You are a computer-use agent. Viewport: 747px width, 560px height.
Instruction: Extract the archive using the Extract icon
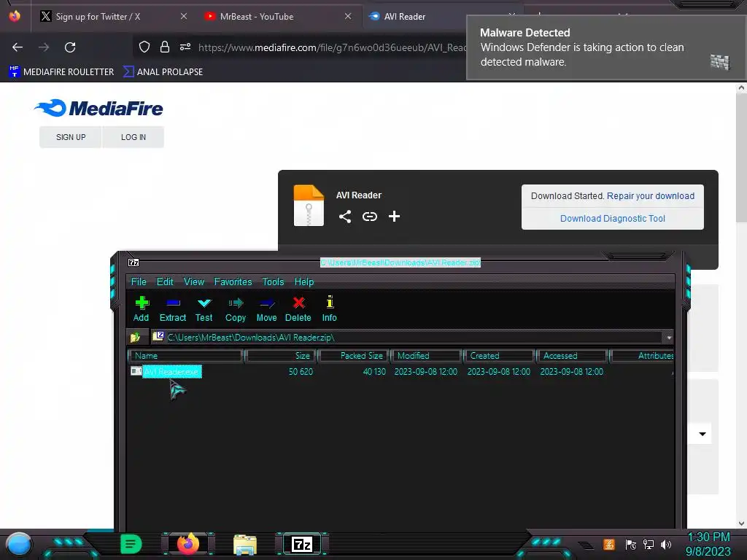[x=172, y=309]
